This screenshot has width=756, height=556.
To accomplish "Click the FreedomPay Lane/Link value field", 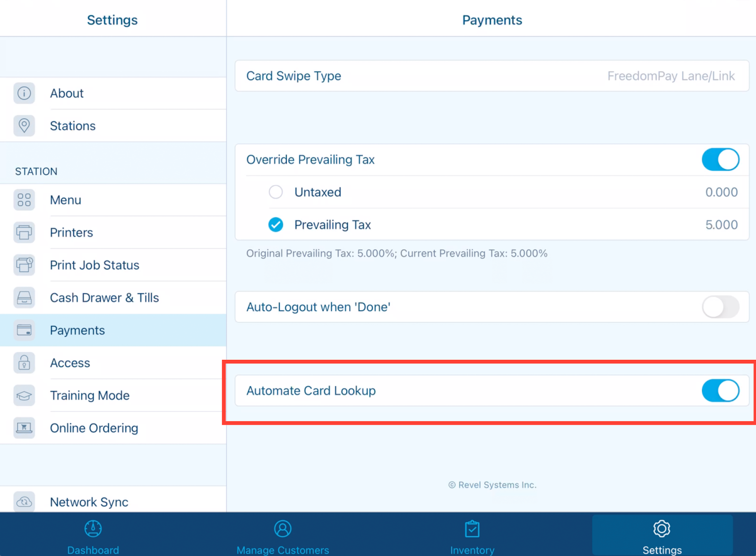I will click(671, 76).
